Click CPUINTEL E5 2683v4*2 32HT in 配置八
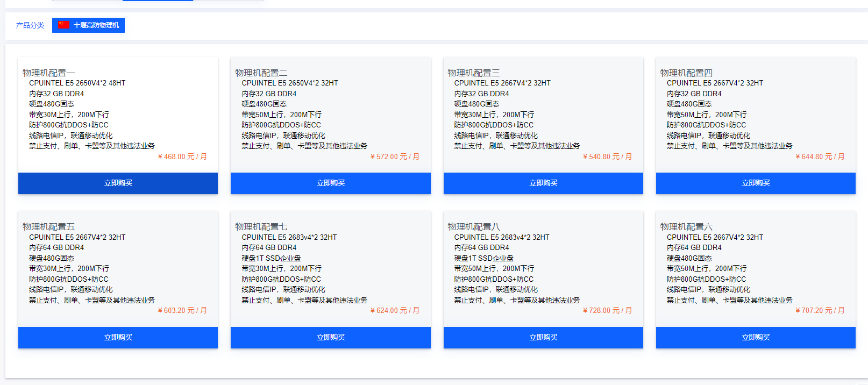868x385 pixels. click(x=502, y=237)
